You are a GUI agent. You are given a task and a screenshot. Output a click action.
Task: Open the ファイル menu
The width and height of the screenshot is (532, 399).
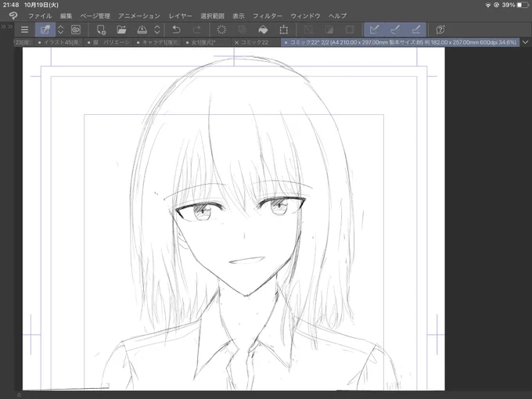[40, 16]
